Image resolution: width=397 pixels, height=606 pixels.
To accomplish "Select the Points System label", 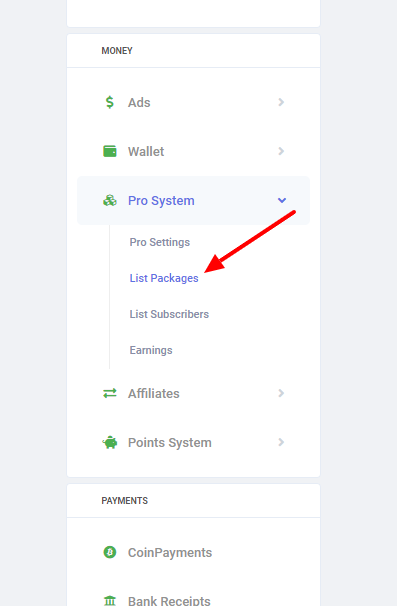I will point(170,443).
